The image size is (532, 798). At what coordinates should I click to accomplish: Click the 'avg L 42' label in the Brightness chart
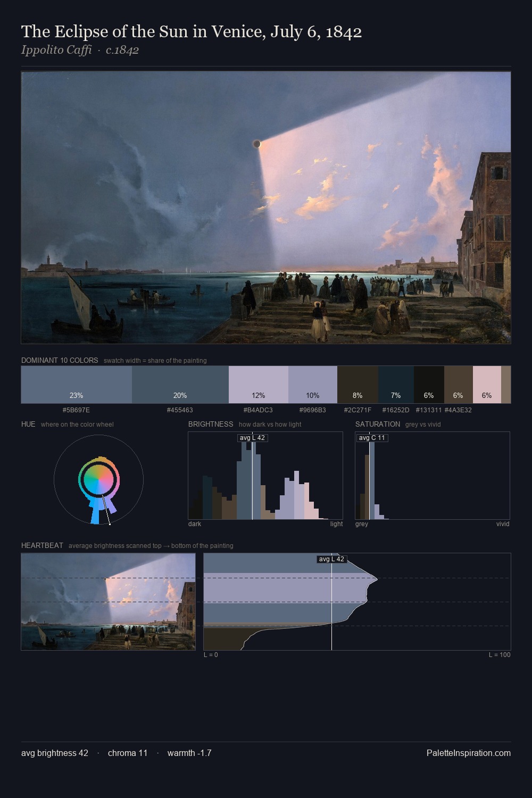(252, 438)
